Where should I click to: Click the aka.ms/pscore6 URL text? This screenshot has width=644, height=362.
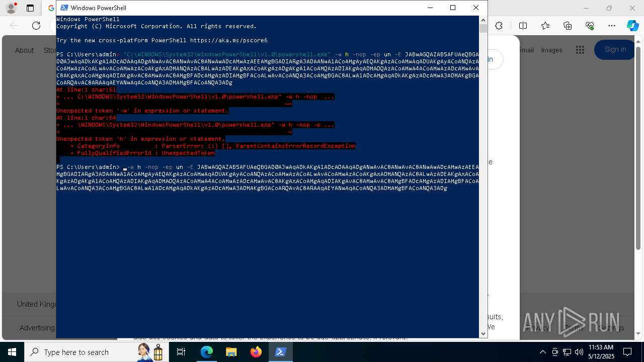point(229,40)
